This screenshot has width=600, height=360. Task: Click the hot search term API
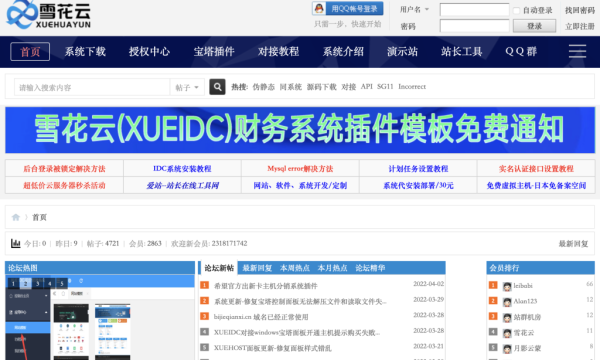(x=367, y=87)
